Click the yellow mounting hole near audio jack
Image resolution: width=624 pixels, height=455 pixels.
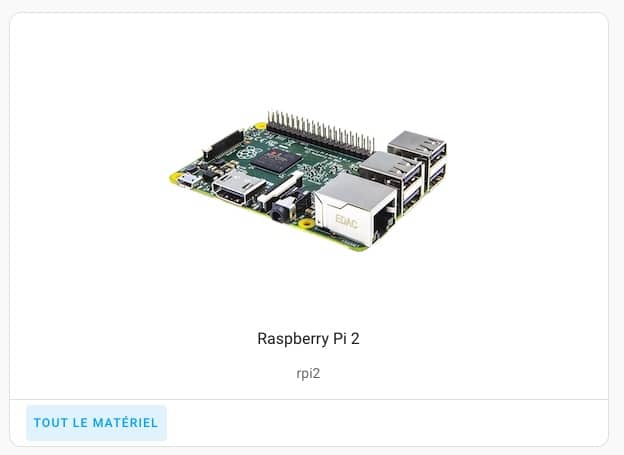coord(306,223)
